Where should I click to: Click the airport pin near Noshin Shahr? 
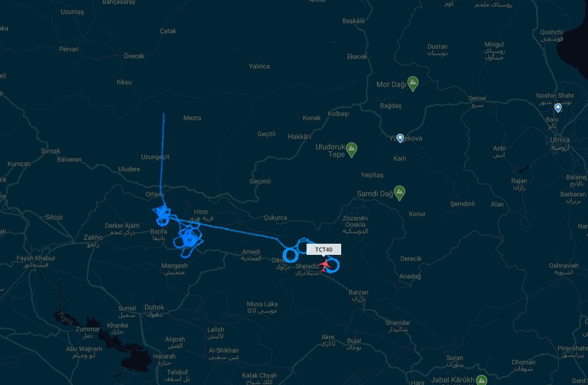click(558, 108)
